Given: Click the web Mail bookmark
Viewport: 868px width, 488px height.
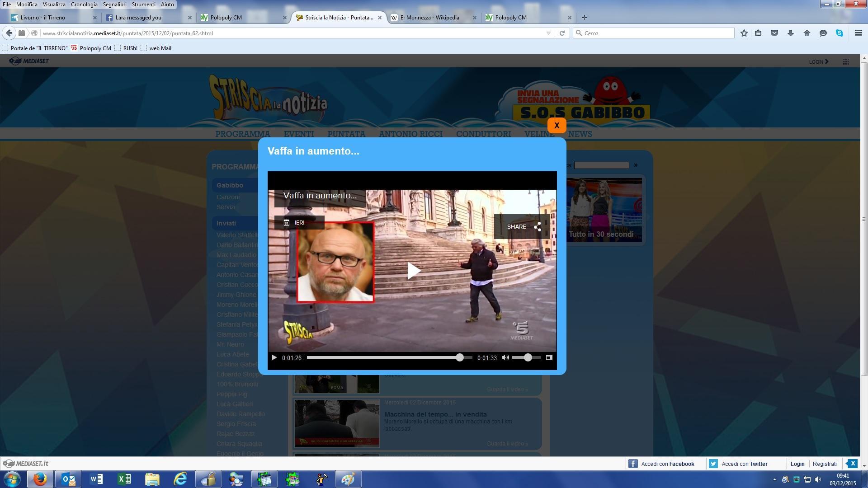Looking at the screenshot, I should click(156, 48).
